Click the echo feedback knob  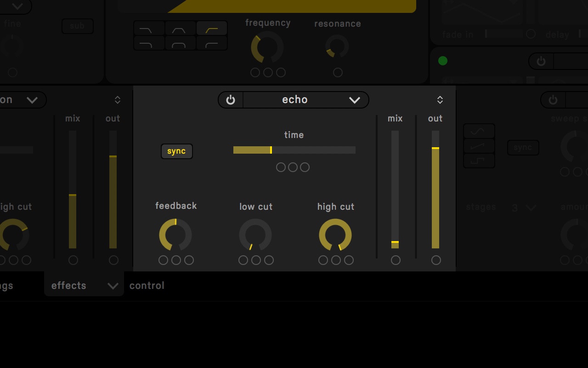click(175, 235)
